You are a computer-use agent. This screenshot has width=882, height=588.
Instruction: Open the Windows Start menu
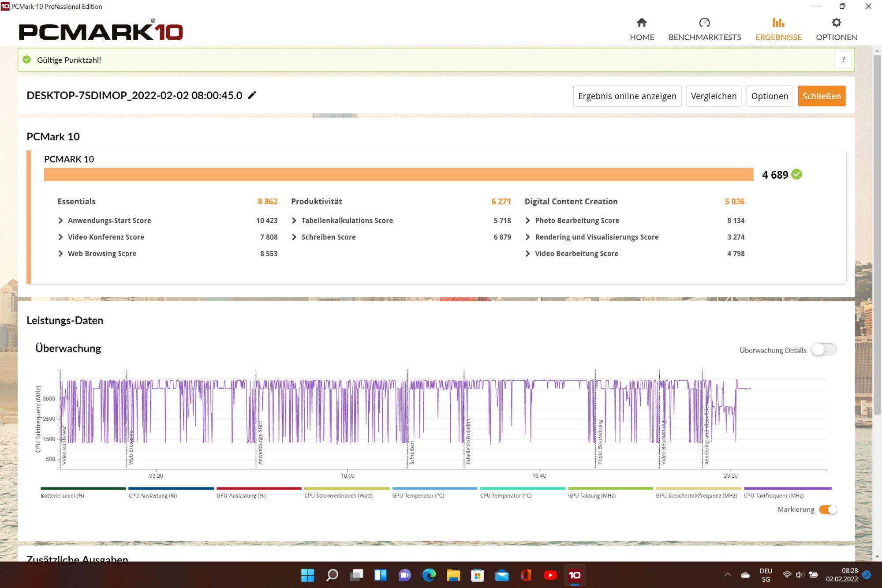click(307, 575)
